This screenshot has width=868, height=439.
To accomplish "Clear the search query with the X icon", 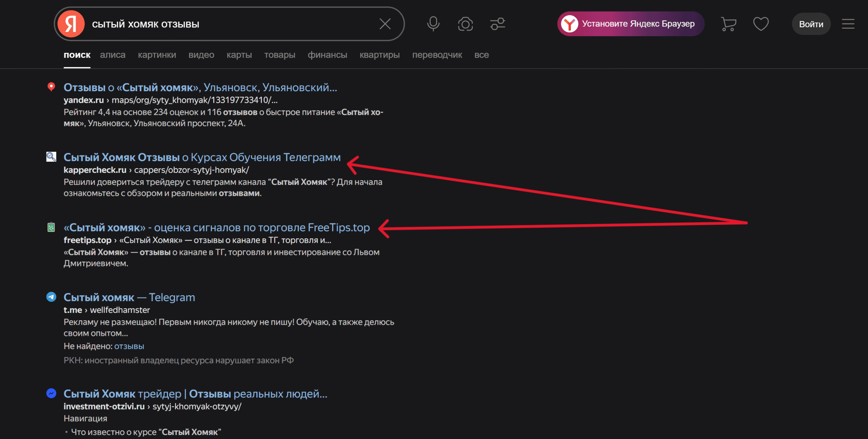I will tap(385, 24).
